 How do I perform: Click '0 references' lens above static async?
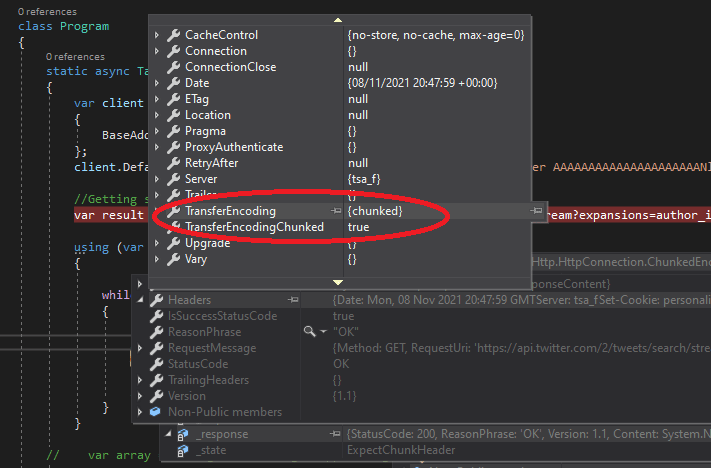pos(75,57)
